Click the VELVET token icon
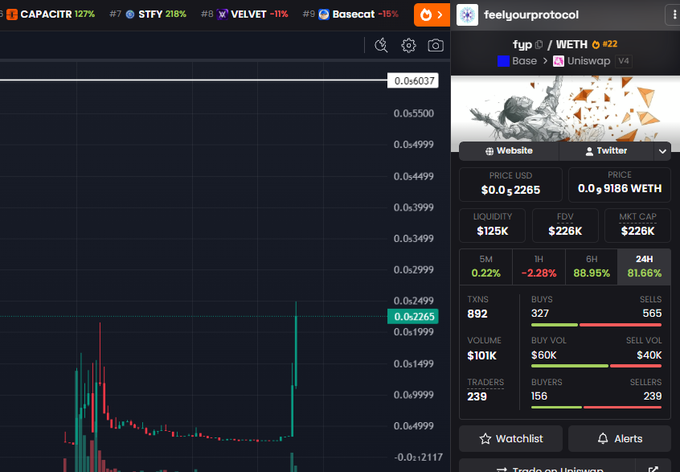This screenshot has height=472, width=680. [x=222, y=14]
